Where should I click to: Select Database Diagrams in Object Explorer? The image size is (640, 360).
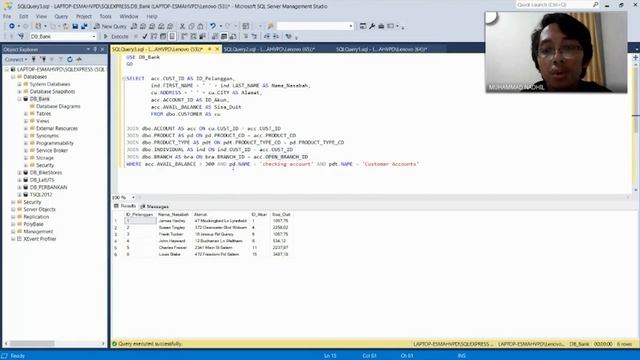coord(58,106)
